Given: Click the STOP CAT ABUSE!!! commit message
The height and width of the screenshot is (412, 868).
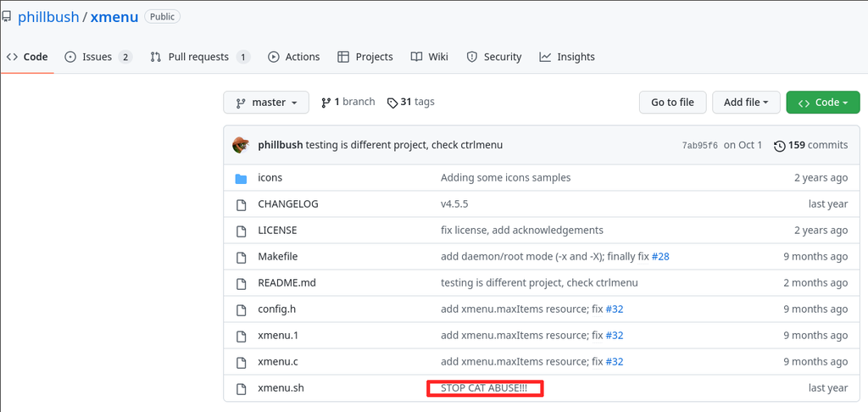Looking at the screenshot, I should pyautogui.click(x=484, y=388).
